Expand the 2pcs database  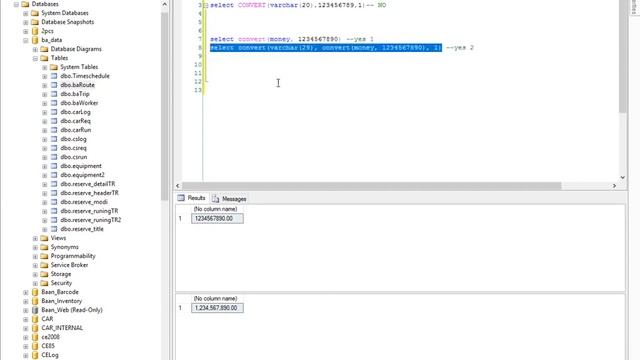click(26, 31)
